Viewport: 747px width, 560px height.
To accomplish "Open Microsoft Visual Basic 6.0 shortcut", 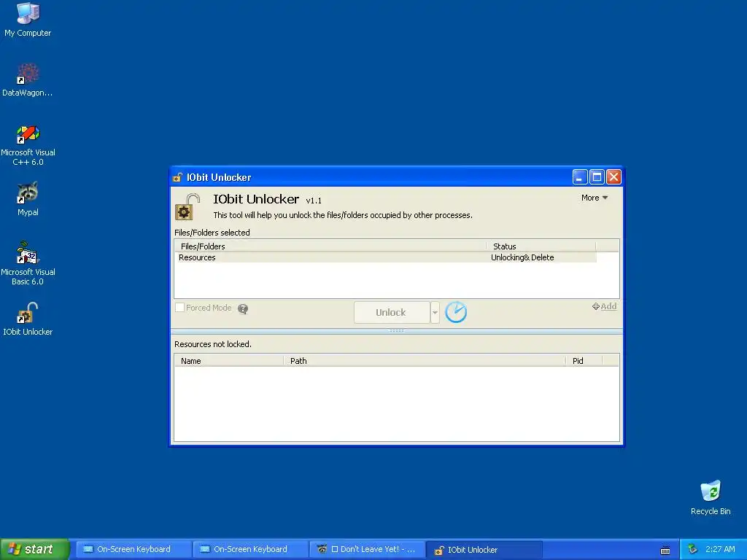I will (28, 263).
